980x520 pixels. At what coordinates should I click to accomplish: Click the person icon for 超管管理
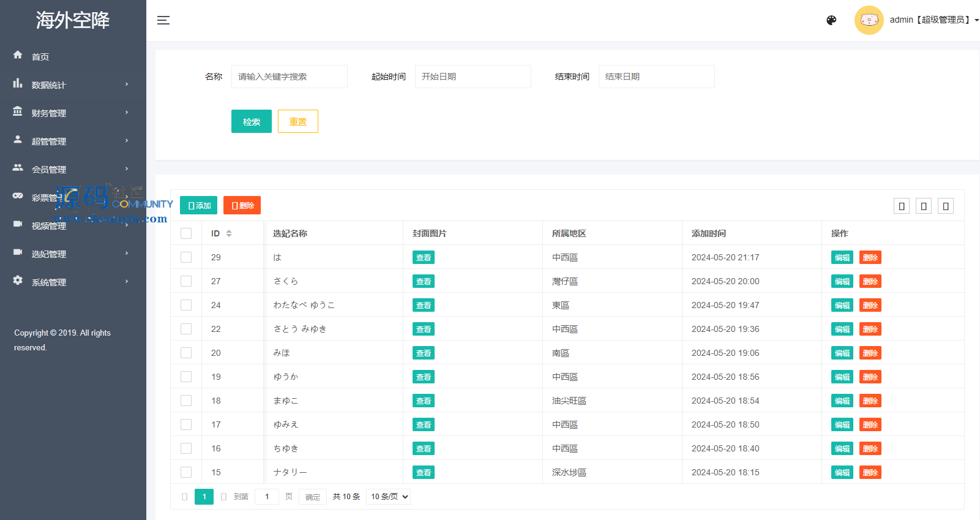click(18, 140)
